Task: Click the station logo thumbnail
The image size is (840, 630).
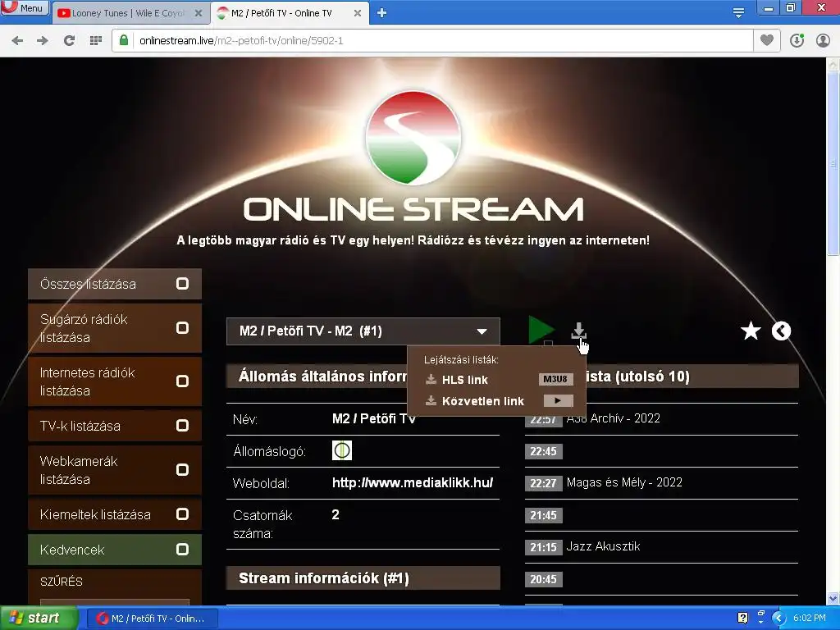Action: [342, 450]
